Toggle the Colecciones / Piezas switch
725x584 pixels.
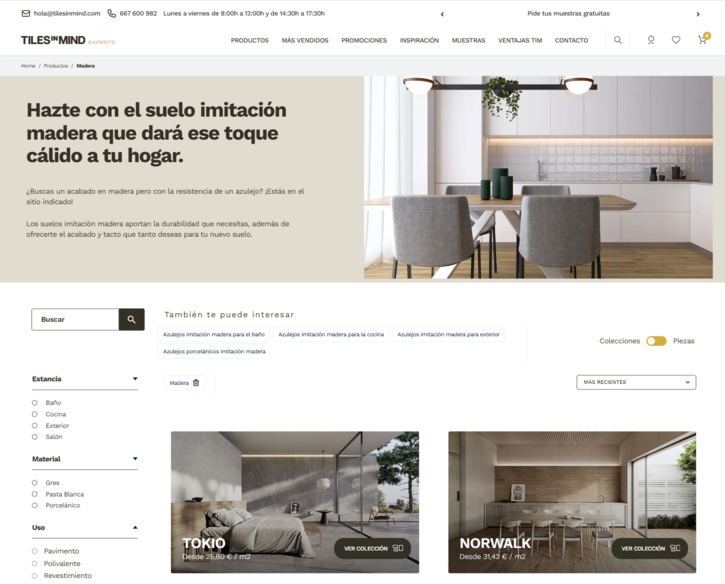pos(656,341)
